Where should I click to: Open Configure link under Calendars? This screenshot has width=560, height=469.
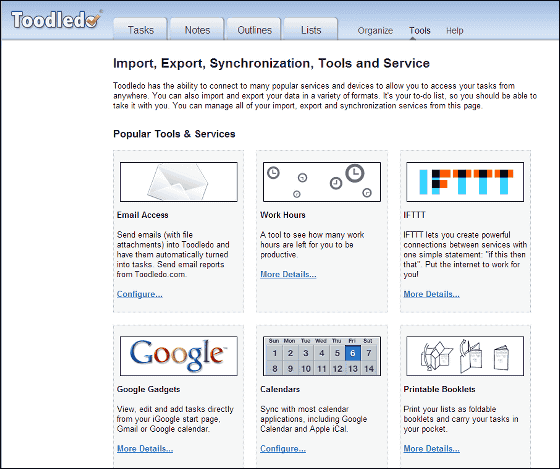coord(283,449)
